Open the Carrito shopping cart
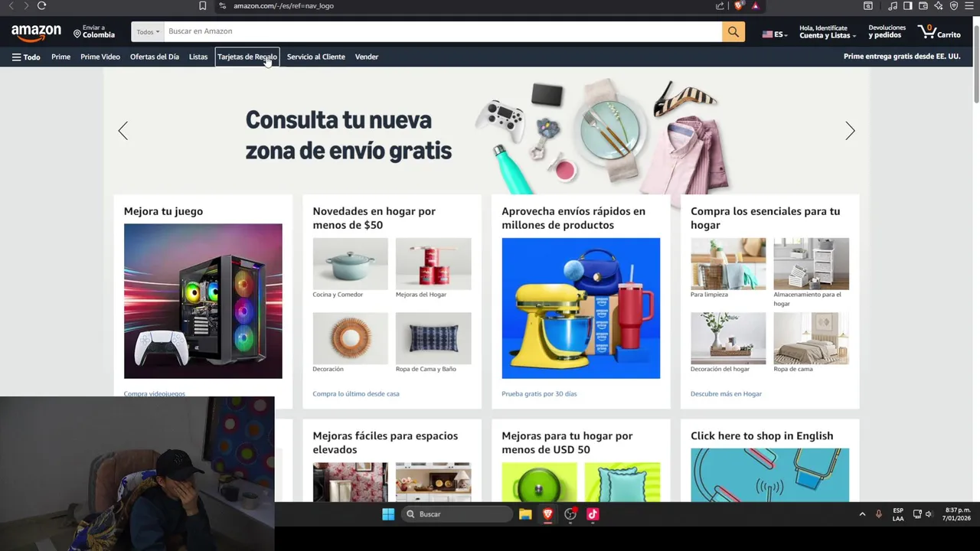Image resolution: width=980 pixels, height=551 pixels. (939, 31)
